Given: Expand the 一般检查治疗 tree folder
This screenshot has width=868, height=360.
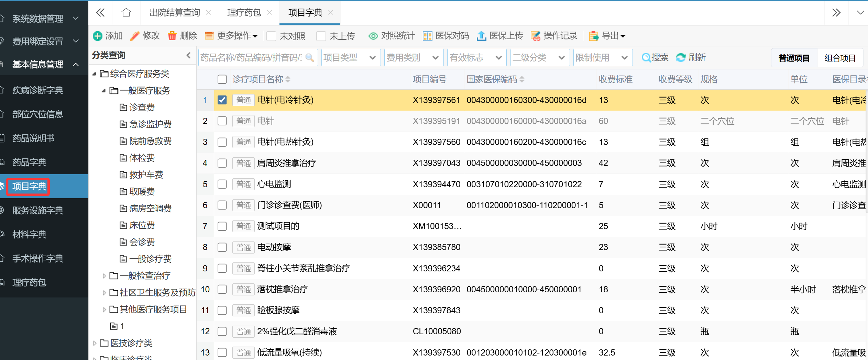Looking at the screenshot, I should 104,275.
